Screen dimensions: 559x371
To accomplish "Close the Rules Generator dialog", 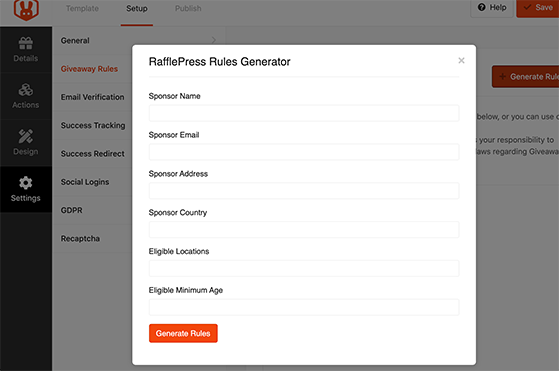I will (461, 61).
